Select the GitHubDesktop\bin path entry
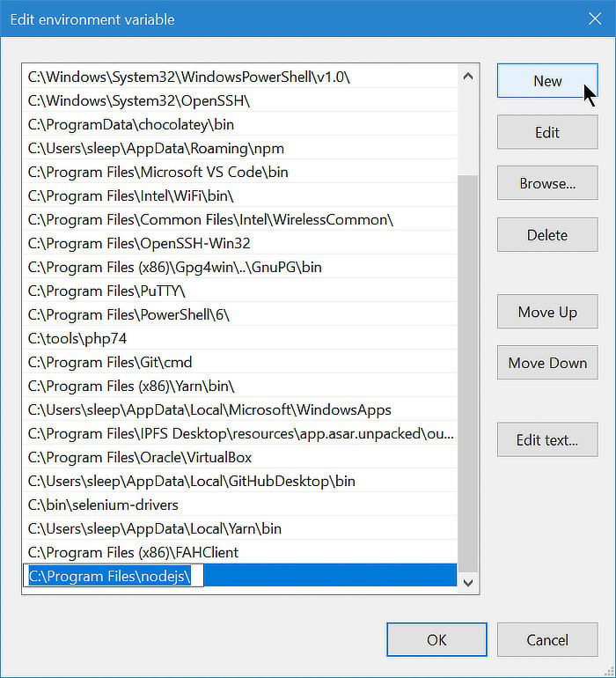 tap(240, 482)
